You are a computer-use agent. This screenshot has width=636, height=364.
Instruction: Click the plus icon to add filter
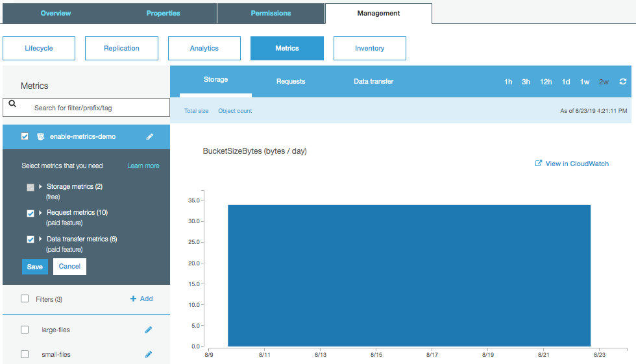pos(133,298)
